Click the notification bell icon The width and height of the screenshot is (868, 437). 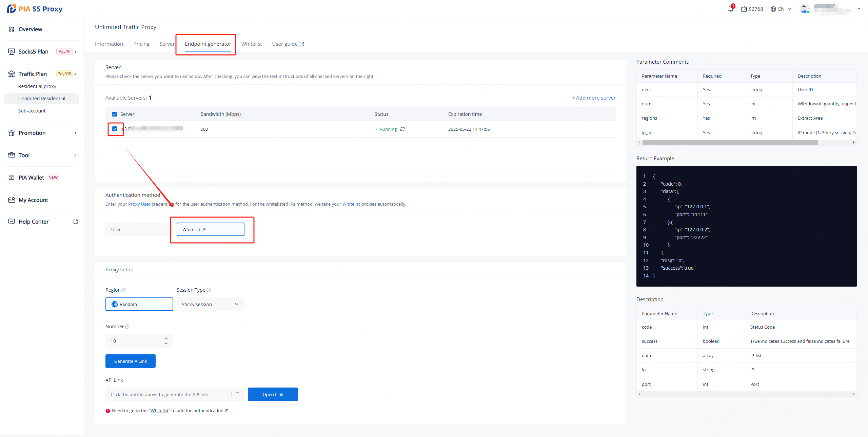pos(730,9)
